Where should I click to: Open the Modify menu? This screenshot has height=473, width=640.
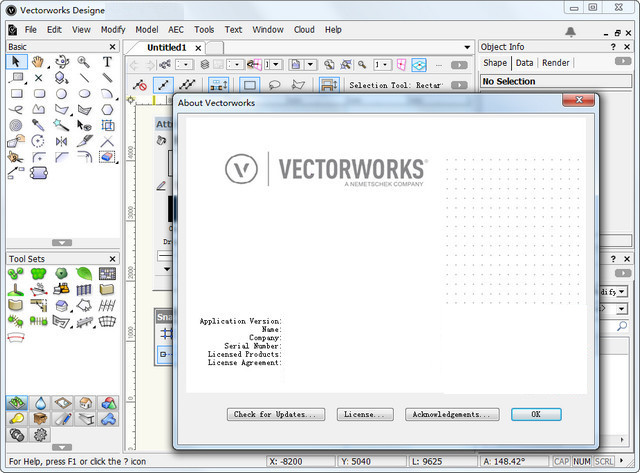113,30
